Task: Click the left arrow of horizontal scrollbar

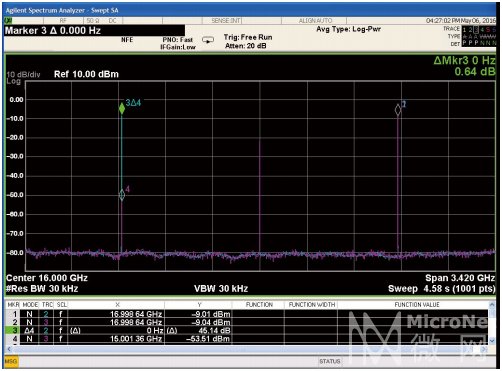Action: (9, 349)
